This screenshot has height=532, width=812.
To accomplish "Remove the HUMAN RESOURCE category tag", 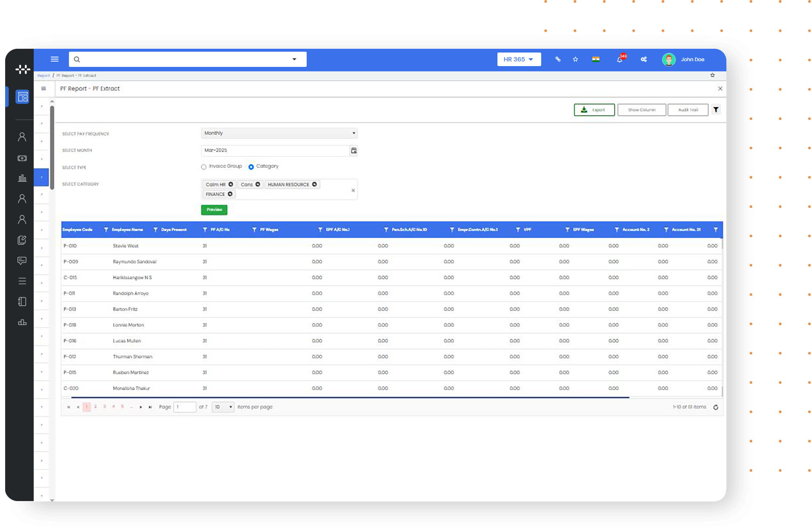I will point(314,184).
